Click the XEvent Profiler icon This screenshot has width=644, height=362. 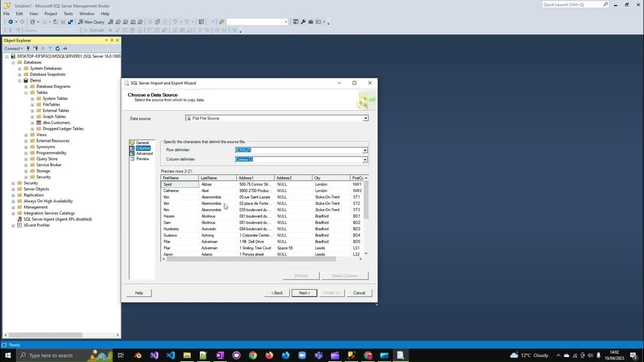20,225
